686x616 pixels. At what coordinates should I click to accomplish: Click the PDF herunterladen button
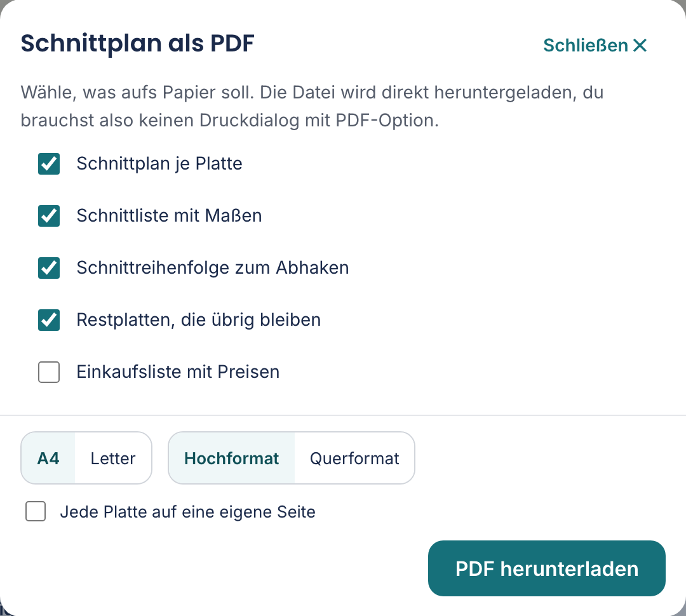[547, 568]
